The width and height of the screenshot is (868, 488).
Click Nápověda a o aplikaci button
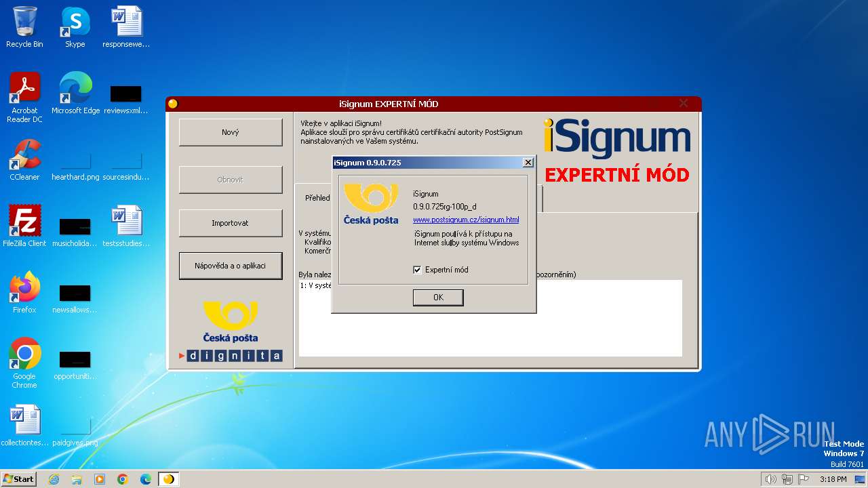click(231, 266)
